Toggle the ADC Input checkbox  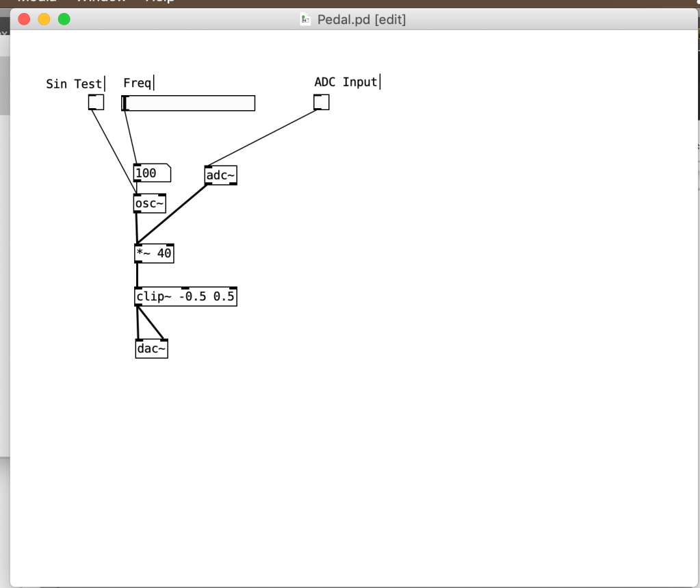[x=321, y=103]
